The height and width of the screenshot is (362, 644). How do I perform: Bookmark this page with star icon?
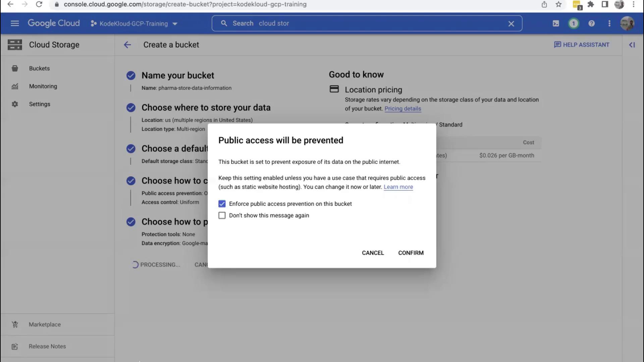pyautogui.click(x=558, y=4)
